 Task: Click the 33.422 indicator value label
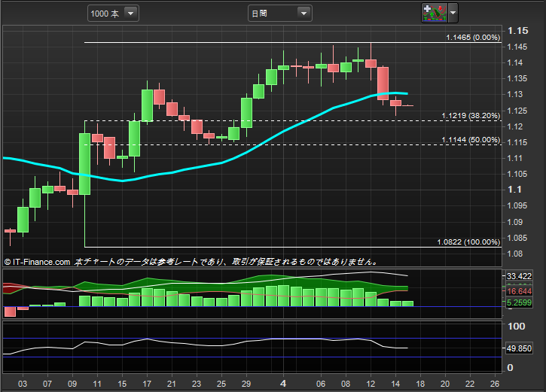(519, 276)
